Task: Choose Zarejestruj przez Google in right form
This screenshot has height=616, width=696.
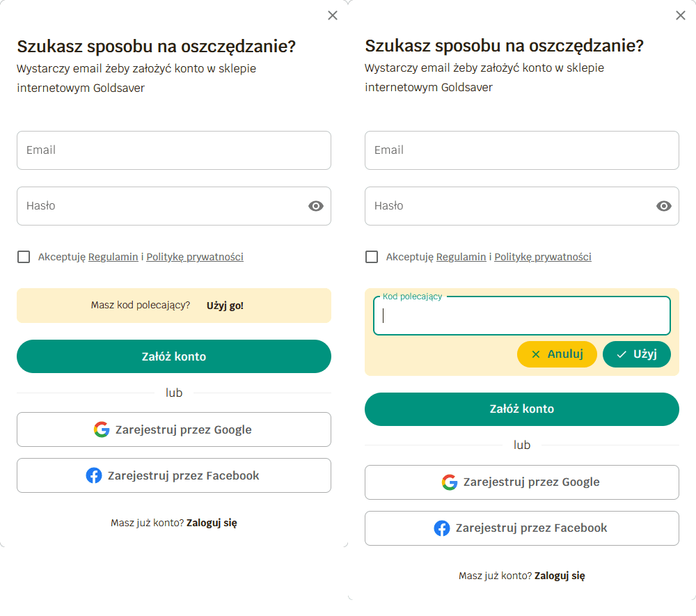Action: (x=522, y=482)
